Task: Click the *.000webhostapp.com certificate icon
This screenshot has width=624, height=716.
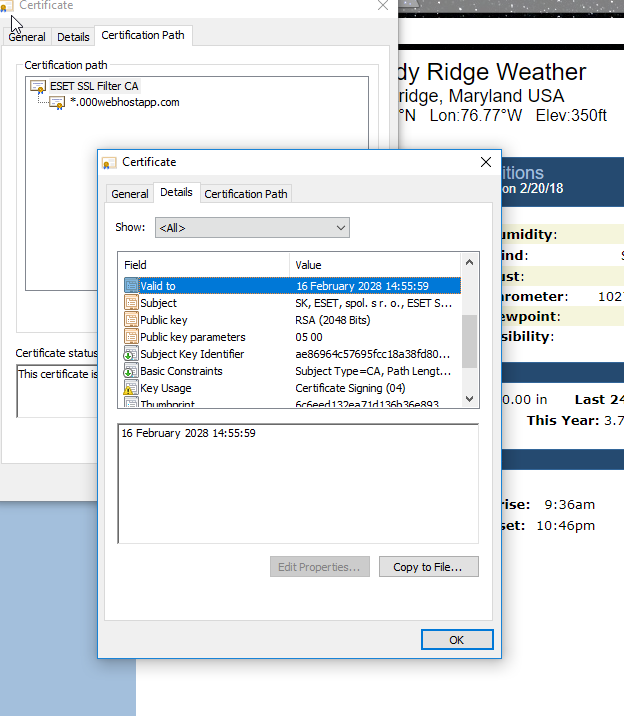Action: (x=58, y=102)
